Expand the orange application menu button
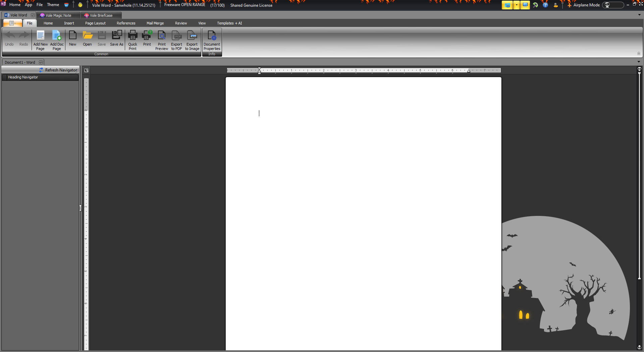The width and height of the screenshot is (644, 352). tap(13, 23)
